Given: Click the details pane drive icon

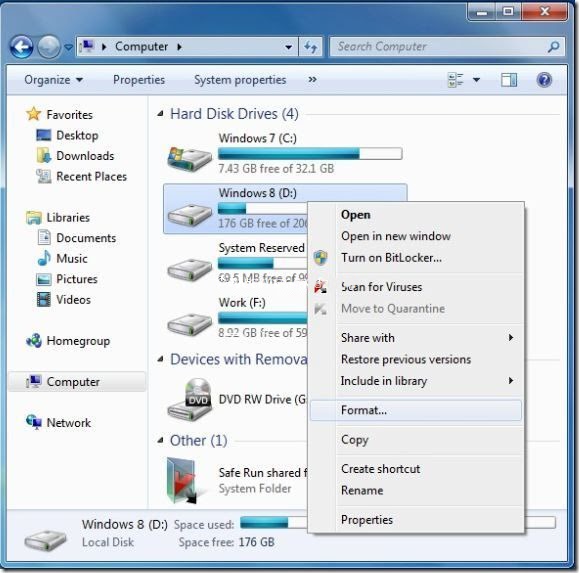Looking at the screenshot, I should tap(45, 540).
